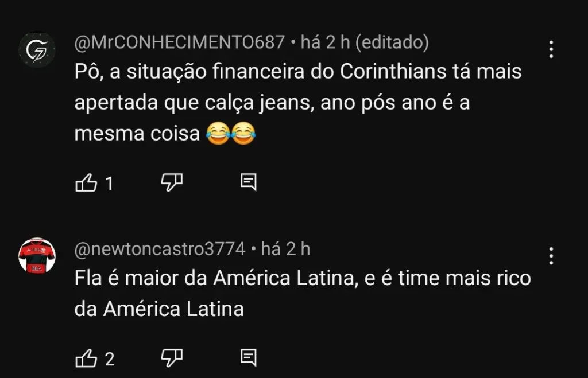Dislike the comment about Corinthians' finances
The image size is (588, 378).
[171, 183]
